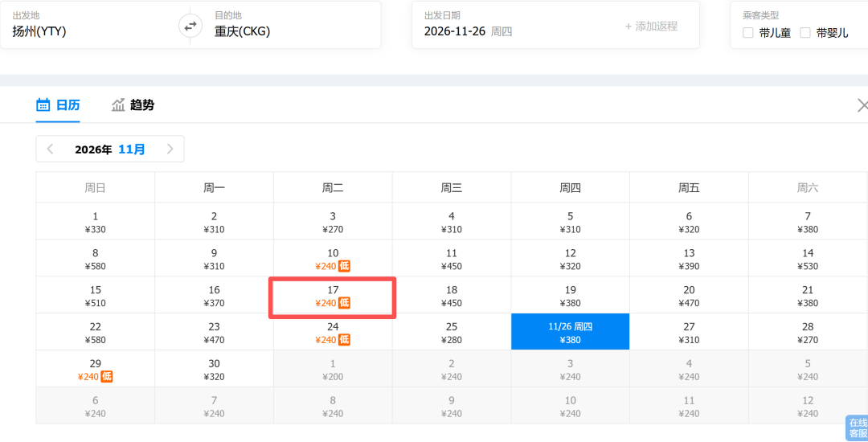
Task: Choose November 4 at ¥310
Action: click(x=452, y=221)
